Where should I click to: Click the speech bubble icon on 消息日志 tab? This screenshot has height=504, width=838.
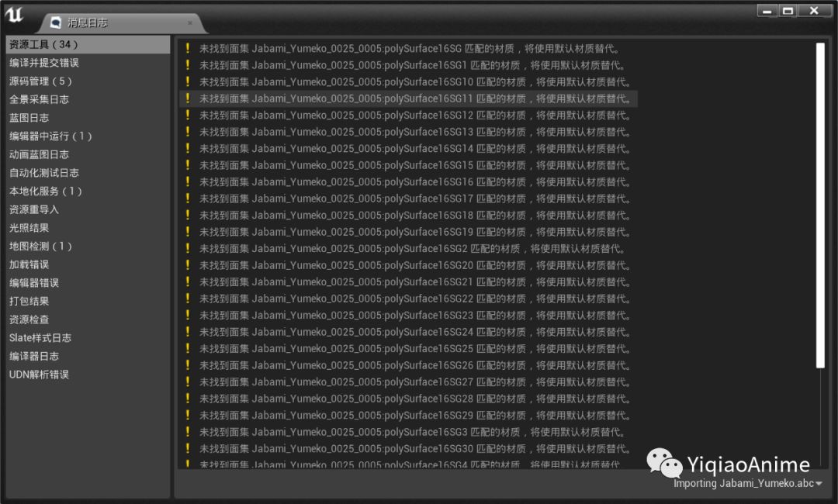point(55,23)
